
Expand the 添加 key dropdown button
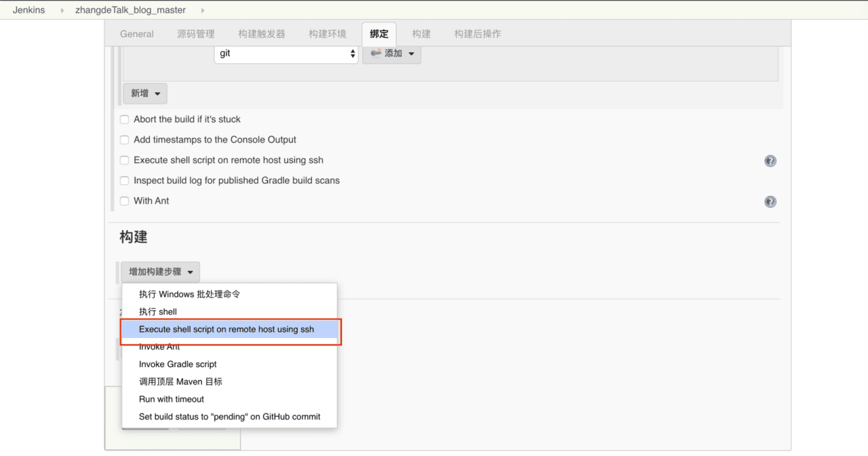[391, 53]
